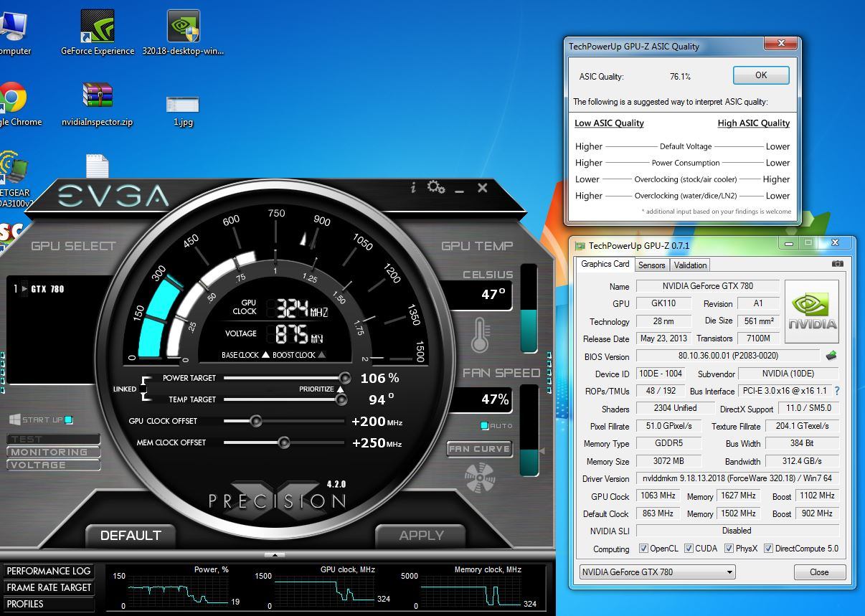
Task: Switch to the Validation tab
Action: coord(690,265)
